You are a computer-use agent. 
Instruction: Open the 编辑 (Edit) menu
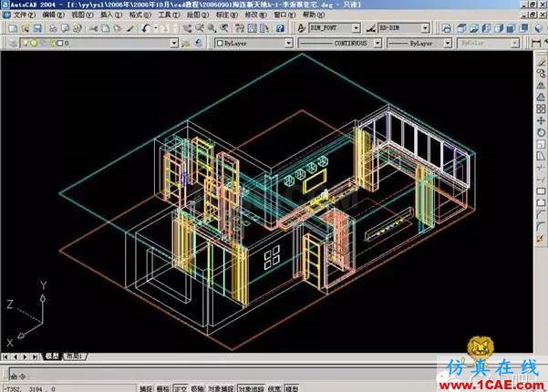pyautogui.click(x=54, y=15)
